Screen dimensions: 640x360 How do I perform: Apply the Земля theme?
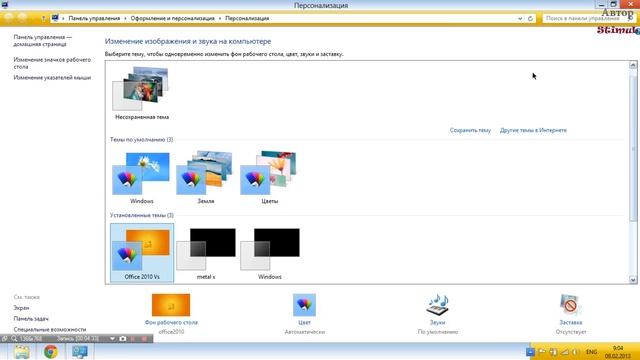click(x=205, y=173)
